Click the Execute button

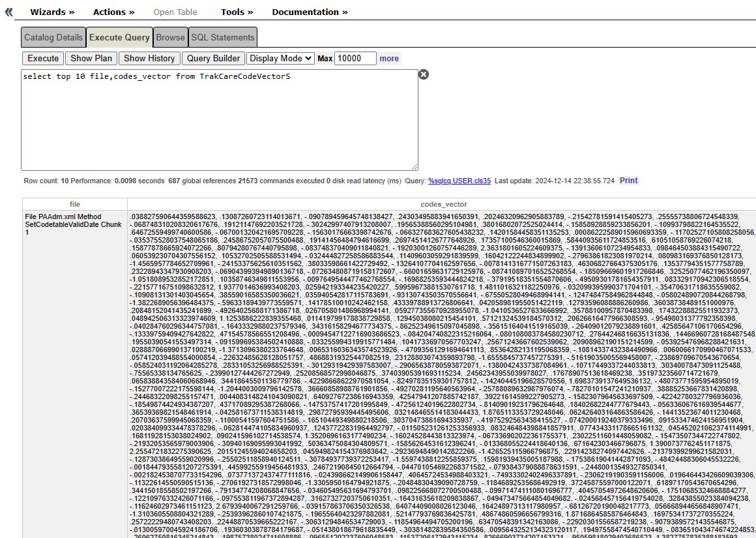[x=43, y=58]
